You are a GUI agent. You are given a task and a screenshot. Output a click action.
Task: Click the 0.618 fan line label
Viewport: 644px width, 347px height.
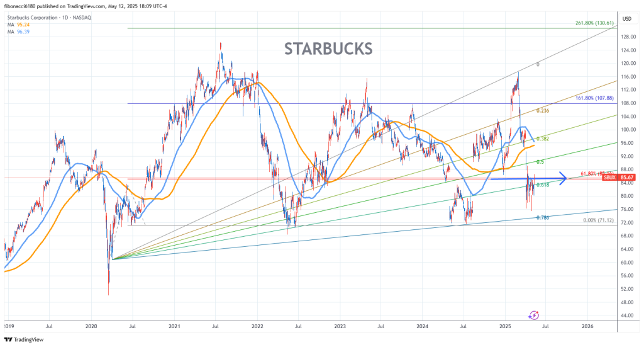(543, 185)
